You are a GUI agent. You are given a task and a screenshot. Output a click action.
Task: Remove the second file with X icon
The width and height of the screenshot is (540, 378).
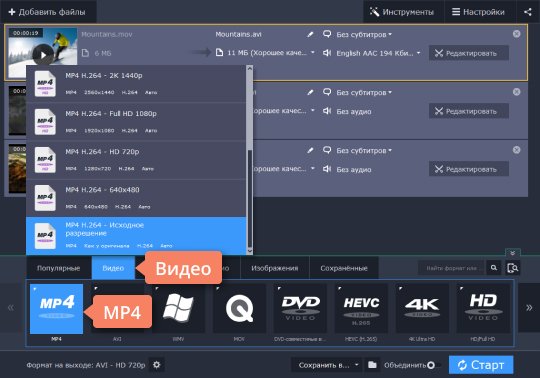(517, 92)
